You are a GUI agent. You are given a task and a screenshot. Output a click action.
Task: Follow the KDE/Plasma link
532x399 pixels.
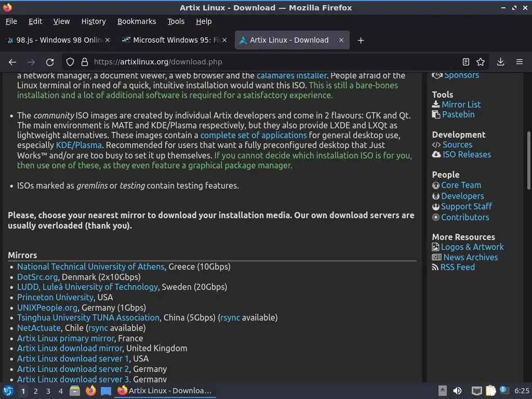(79, 145)
